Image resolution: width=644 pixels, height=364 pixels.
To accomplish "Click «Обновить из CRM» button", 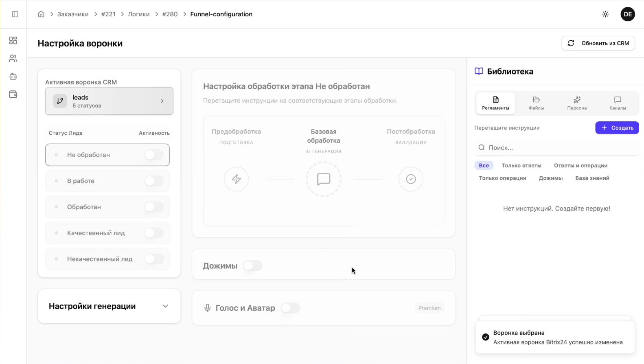I will coord(598,43).
